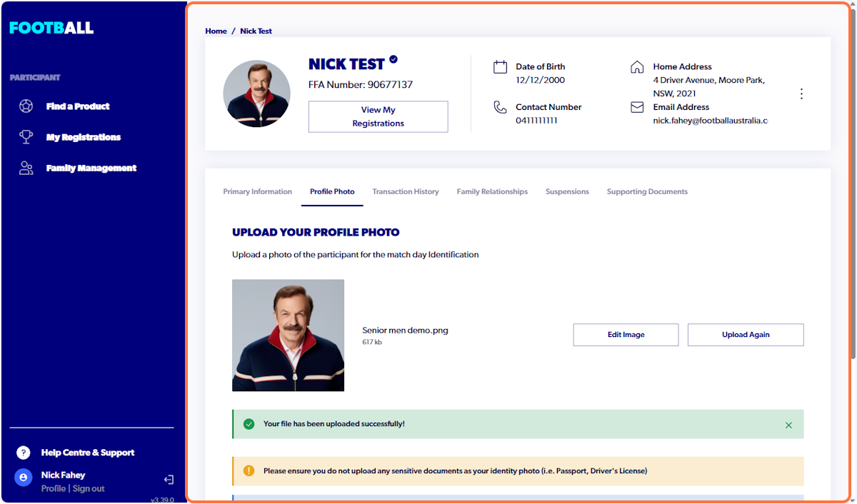Click the 617 kb file size text
Image resolution: width=857 pixels, height=504 pixels.
coord(372,343)
